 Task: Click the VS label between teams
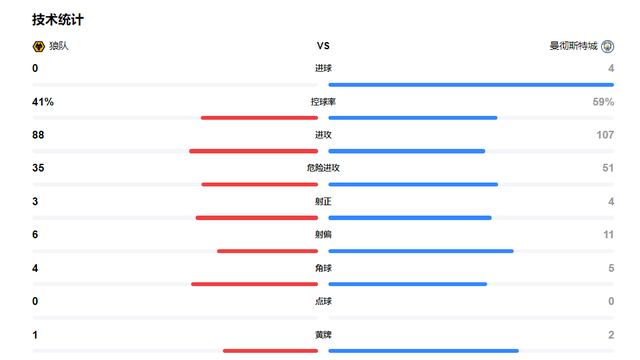pos(323,46)
